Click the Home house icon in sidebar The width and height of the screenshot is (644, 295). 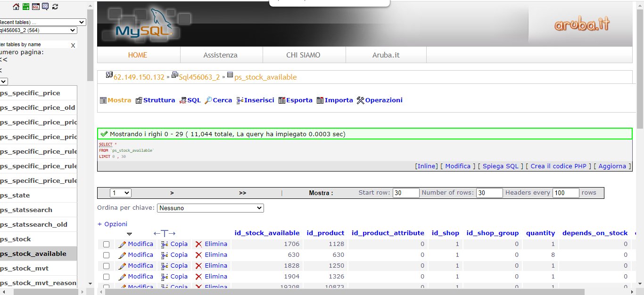[16, 7]
